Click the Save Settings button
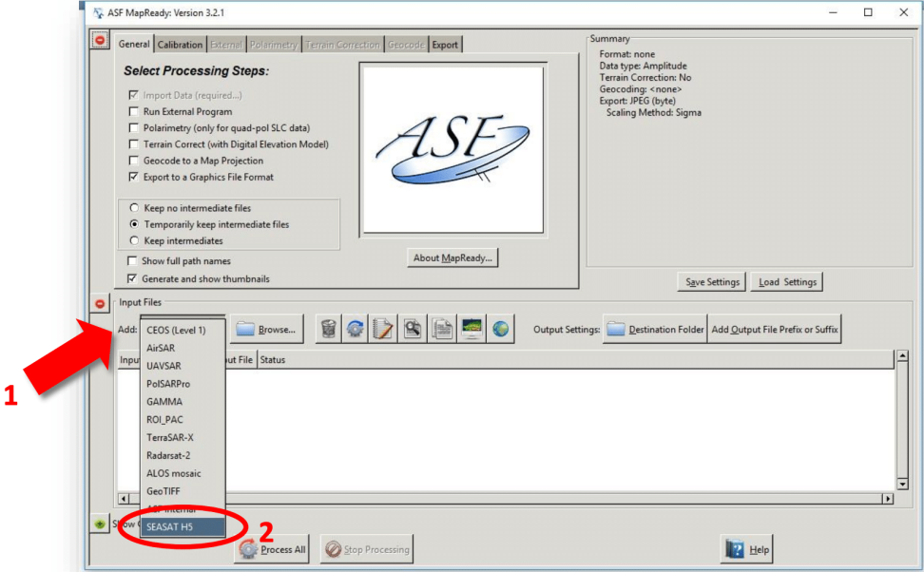924x572 pixels. pyautogui.click(x=712, y=282)
